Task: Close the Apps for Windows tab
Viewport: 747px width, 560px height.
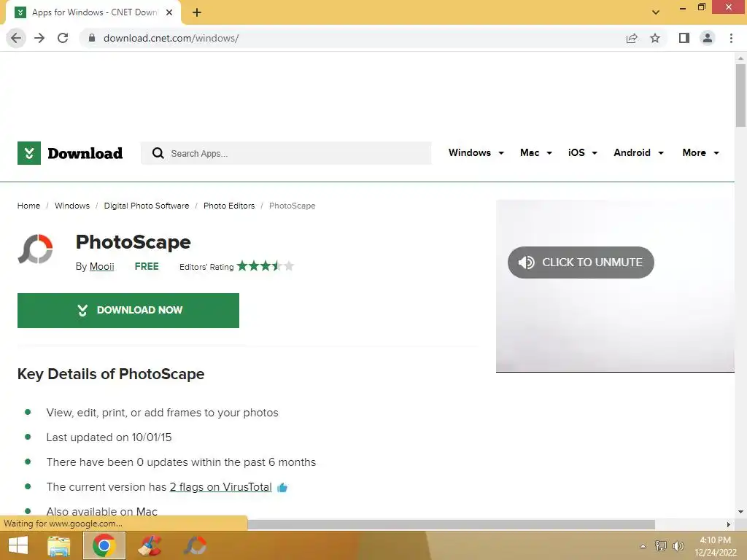Action: click(169, 13)
